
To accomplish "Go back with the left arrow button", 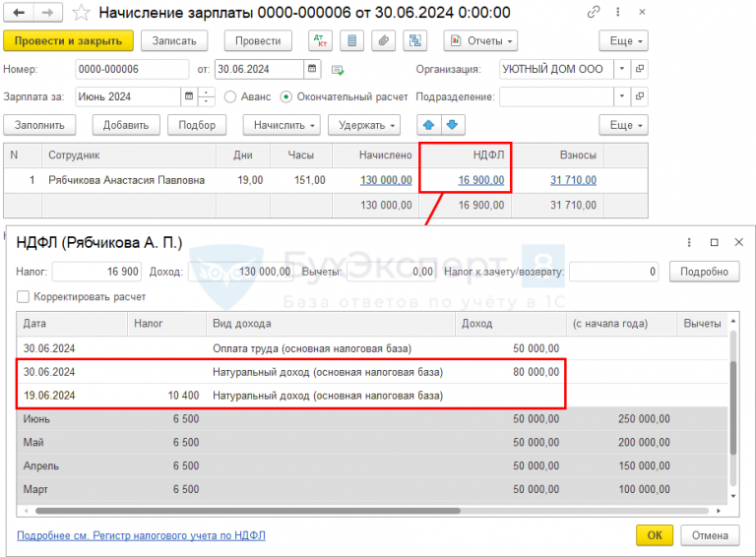I will [19, 13].
